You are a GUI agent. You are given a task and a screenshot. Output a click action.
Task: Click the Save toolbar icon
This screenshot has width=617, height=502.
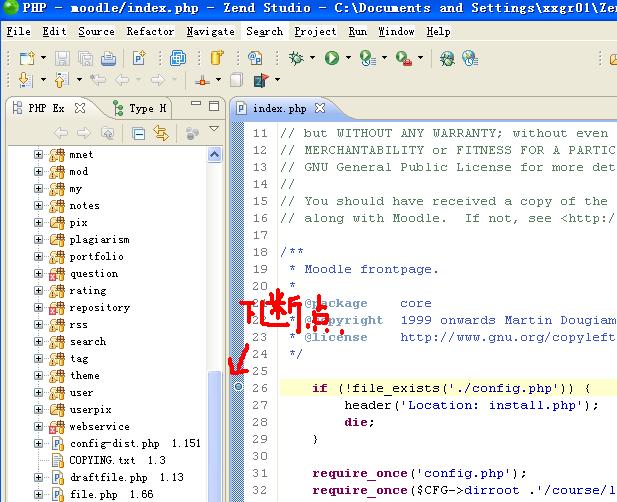coord(62,59)
